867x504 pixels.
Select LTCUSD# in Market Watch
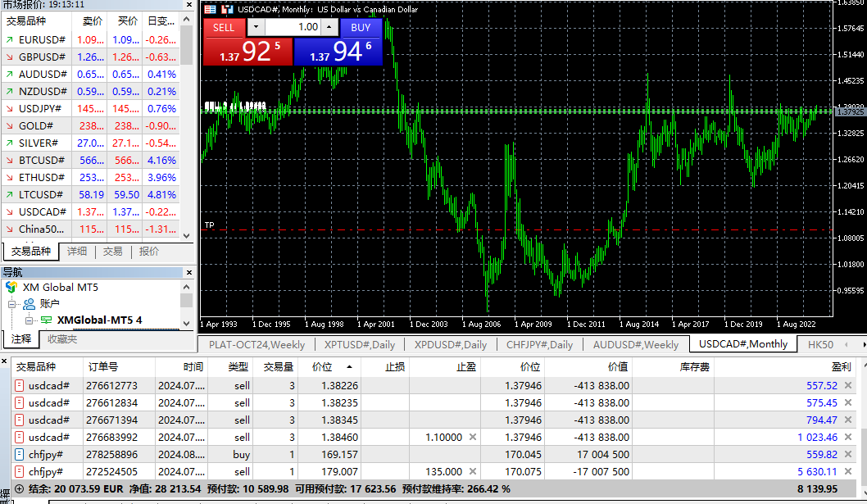coord(91,194)
